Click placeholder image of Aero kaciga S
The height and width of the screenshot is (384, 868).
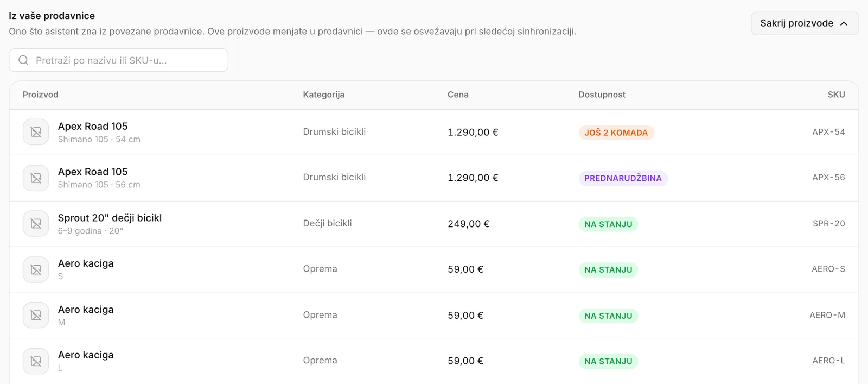[x=36, y=269]
